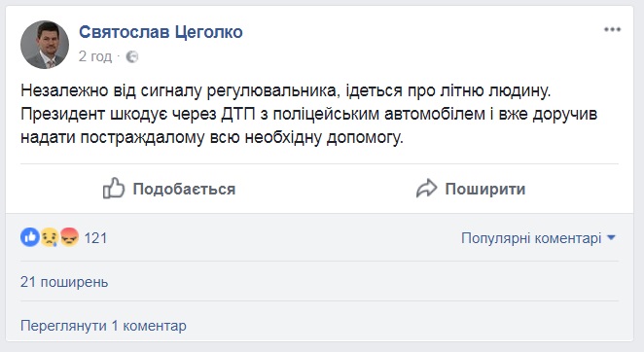The width and height of the screenshot is (644, 352).
Task: Expand comments via Переглянути 1 коментар
Action: click(x=103, y=326)
